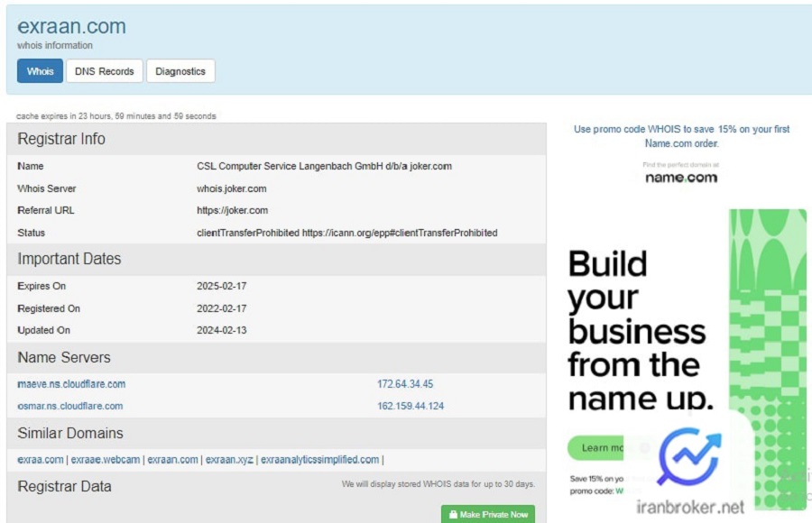Screen dimensions: 812x523
Task: Click the Name.com promo code WHOIS link
Action: tap(681, 136)
